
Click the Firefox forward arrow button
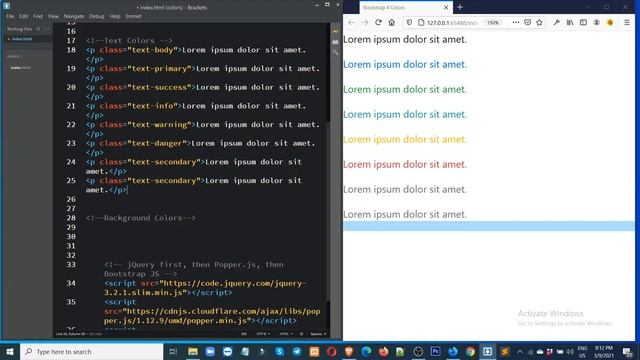click(x=365, y=22)
